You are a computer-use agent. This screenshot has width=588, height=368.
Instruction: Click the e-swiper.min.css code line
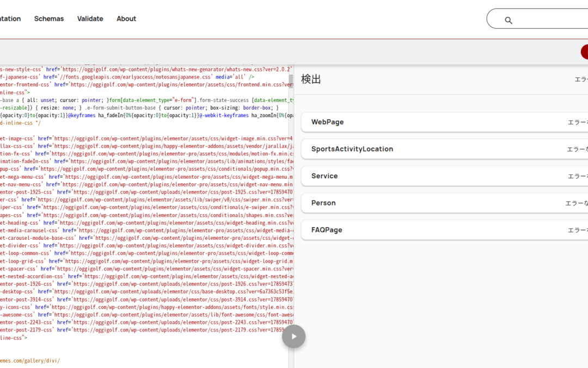pyautogui.click(x=146, y=207)
